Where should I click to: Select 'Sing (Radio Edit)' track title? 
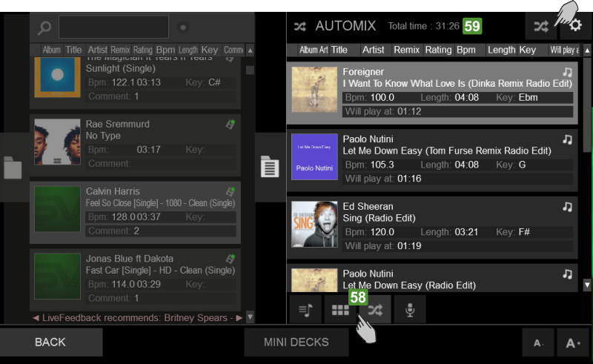click(380, 218)
